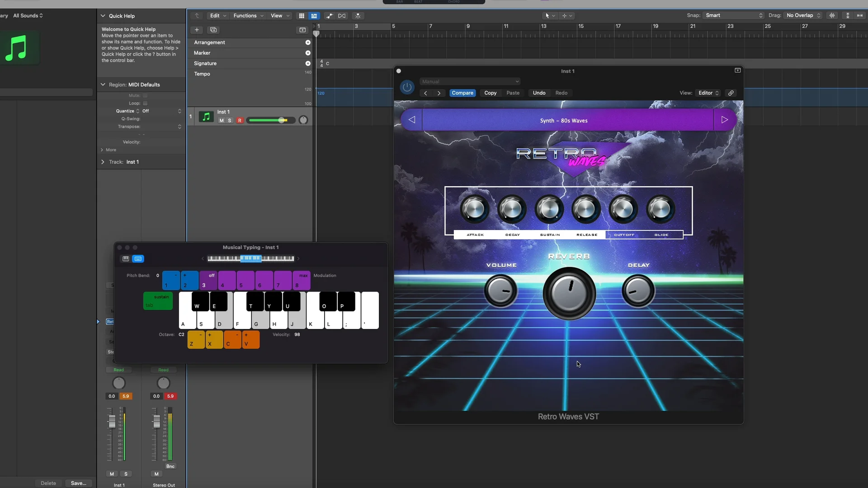
Task: Record-enable the Inst 1 track
Action: point(240,121)
